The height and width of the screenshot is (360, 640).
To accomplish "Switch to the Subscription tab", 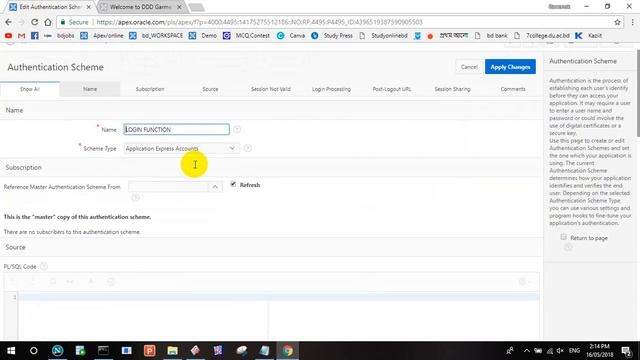I will (150, 89).
